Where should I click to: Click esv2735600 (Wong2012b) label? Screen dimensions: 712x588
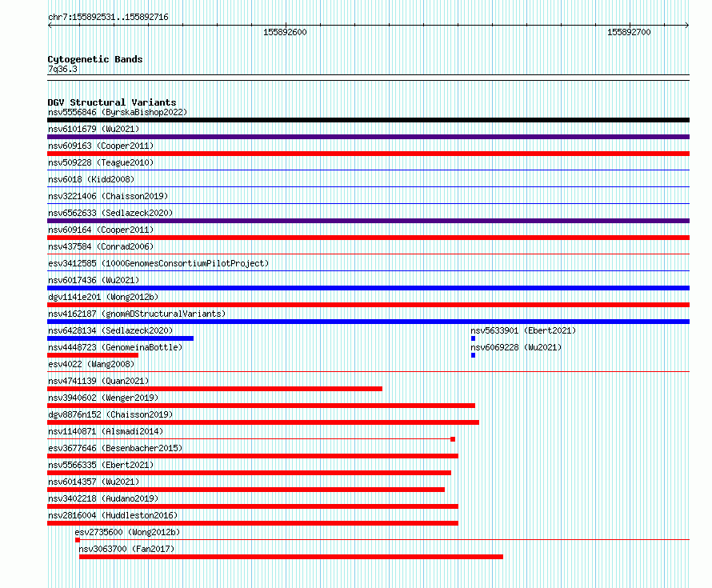pyautogui.click(x=127, y=532)
